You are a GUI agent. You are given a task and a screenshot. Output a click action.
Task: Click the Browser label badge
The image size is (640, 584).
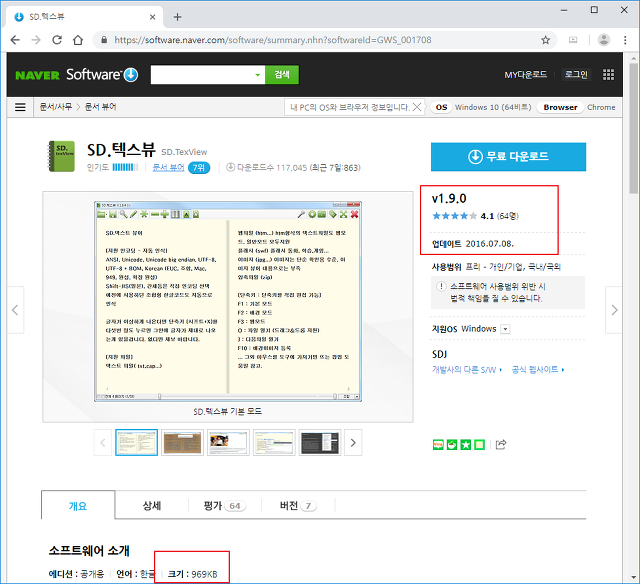point(560,107)
